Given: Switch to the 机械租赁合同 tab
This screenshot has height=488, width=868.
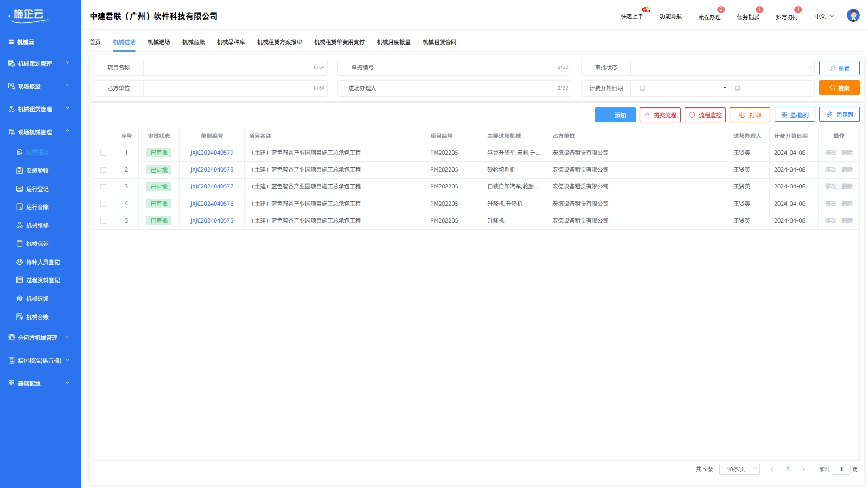Looking at the screenshot, I should [x=439, y=42].
